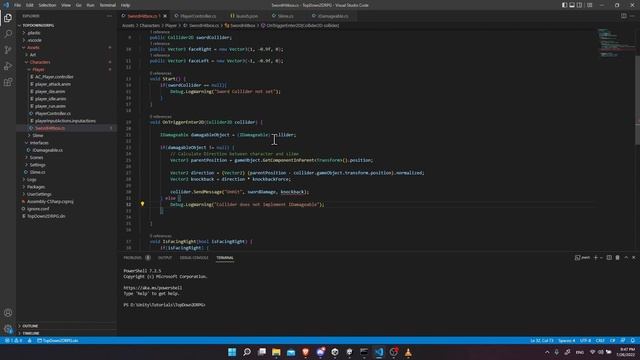Open the Run and Debug view
This screenshot has height=360, width=640.
point(8,66)
